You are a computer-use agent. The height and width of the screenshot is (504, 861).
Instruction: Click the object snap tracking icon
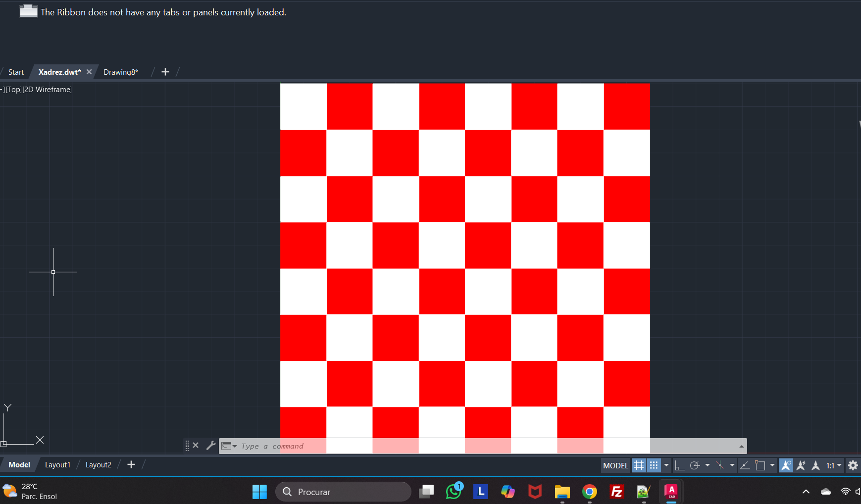(745, 465)
